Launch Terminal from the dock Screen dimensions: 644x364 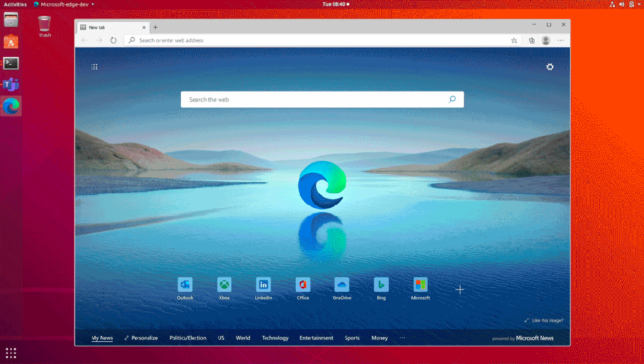tap(11, 63)
